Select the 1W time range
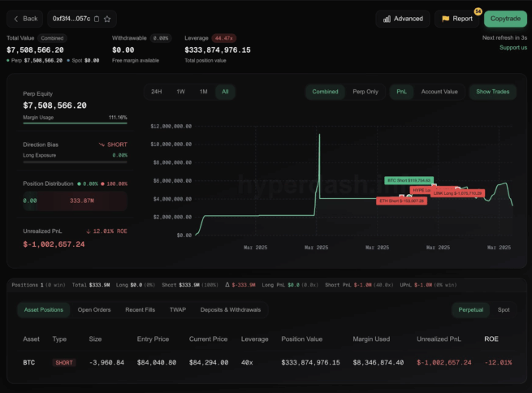This screenshot has width=532, height=393. pos(180,92)
